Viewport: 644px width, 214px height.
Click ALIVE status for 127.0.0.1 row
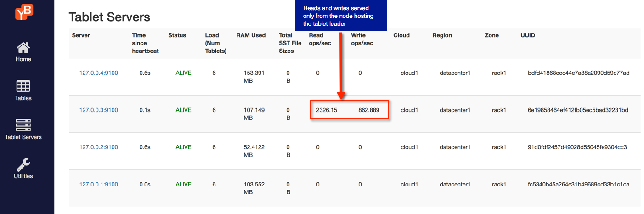pyautogui.click(x=183, y=185)
